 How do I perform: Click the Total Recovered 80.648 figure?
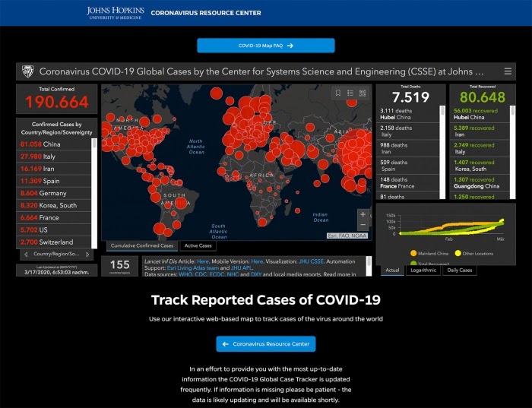pos(482,97)
